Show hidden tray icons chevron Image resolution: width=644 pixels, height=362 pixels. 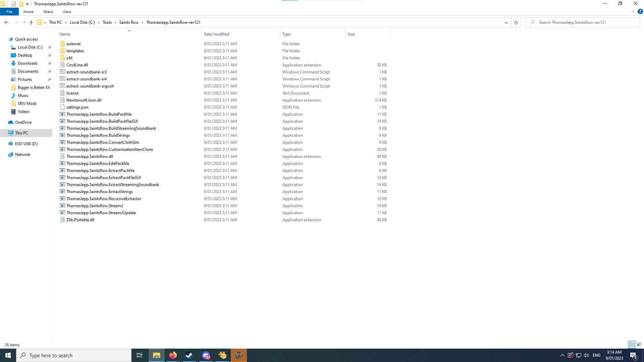(562, 355)
